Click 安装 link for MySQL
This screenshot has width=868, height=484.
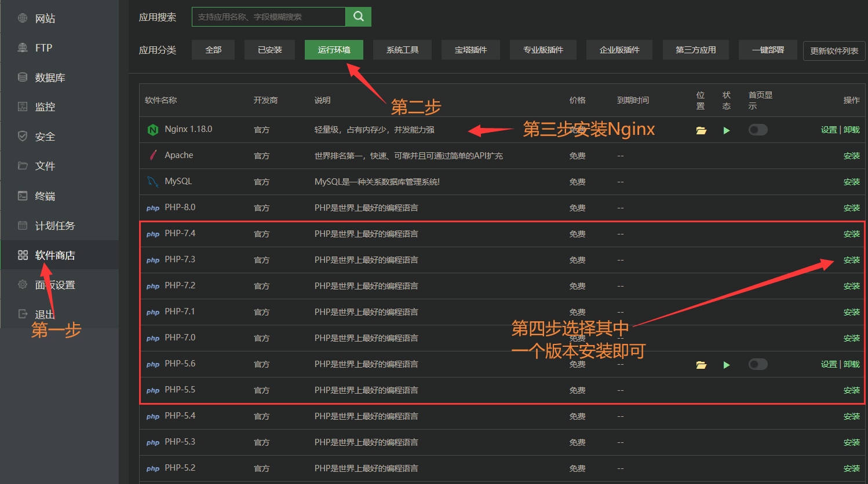point(851,182)
